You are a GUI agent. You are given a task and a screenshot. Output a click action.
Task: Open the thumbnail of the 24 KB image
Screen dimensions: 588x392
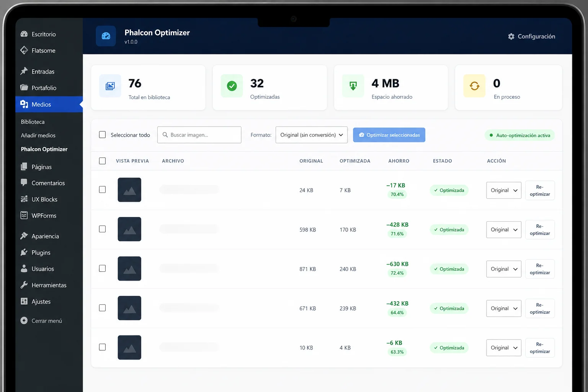(129, 190)
